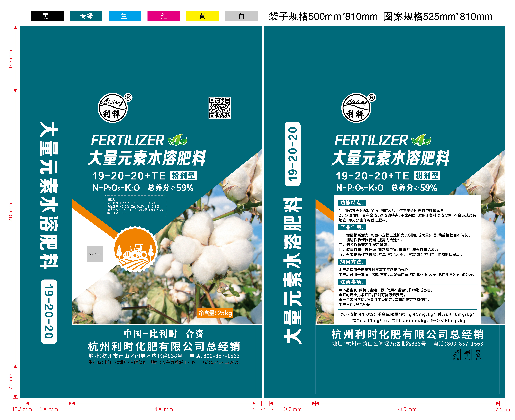Click the ® mark beside right logo
This screenshot has height=420, width=515.
(x=372, y=97)
